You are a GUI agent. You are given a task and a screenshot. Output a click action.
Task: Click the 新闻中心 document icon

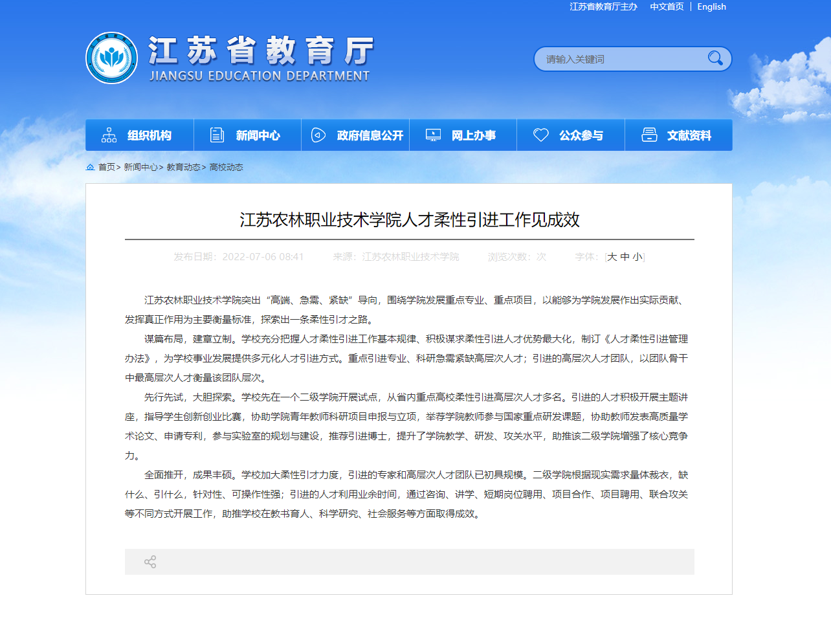[217, 135]
